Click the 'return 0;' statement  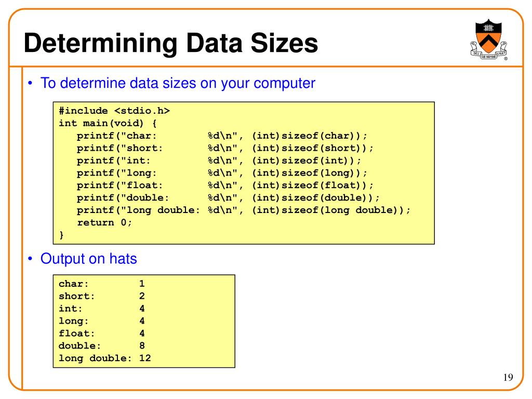[104, 222]
